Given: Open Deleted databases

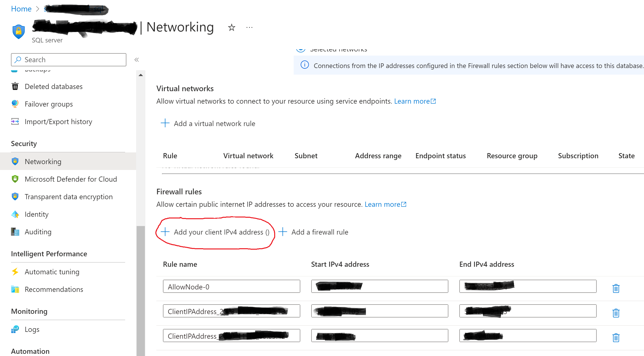Looking at the screenshot, I should [x=53, y=86].
